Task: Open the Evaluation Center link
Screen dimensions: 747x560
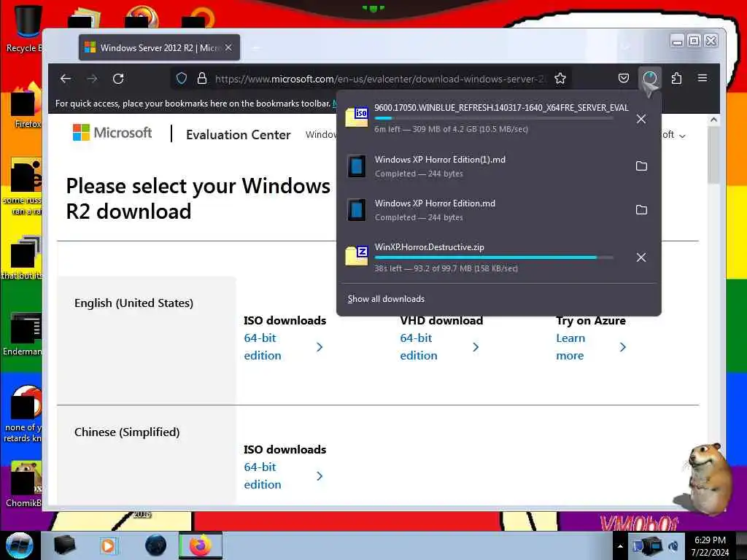Action: tap(239, 135)
